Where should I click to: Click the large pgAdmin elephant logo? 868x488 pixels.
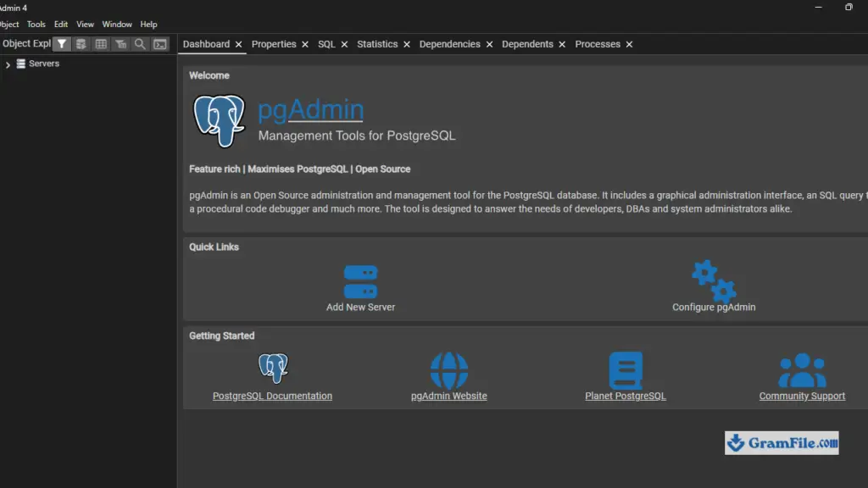click(220, 120)
